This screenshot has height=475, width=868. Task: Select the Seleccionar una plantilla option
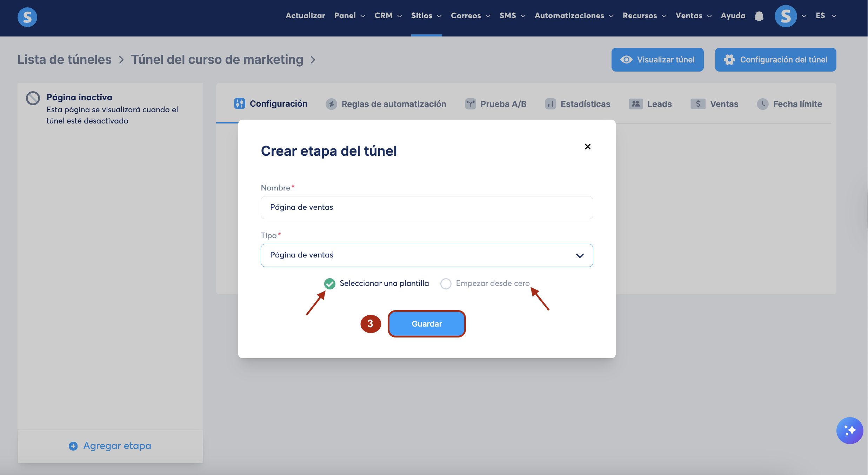tap(330, 283)
